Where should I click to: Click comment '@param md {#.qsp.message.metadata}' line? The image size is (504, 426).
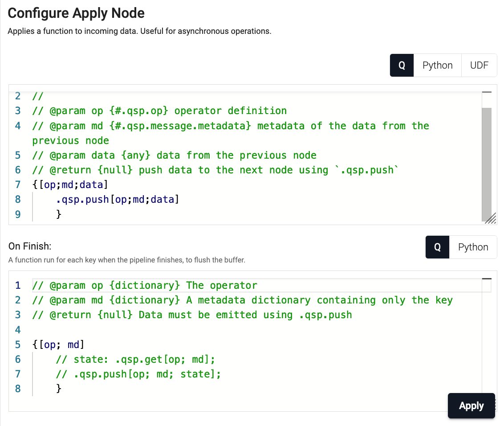coord(231,126)
